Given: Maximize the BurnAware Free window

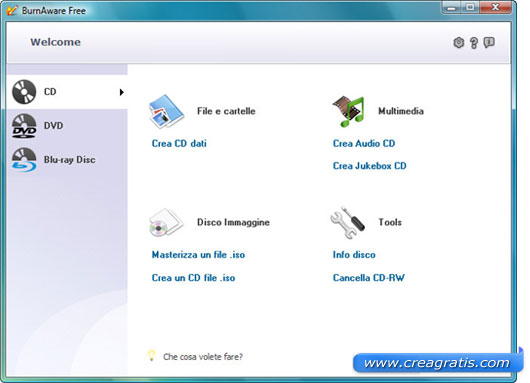Looking at the screenshot, I should coord(470,7).
